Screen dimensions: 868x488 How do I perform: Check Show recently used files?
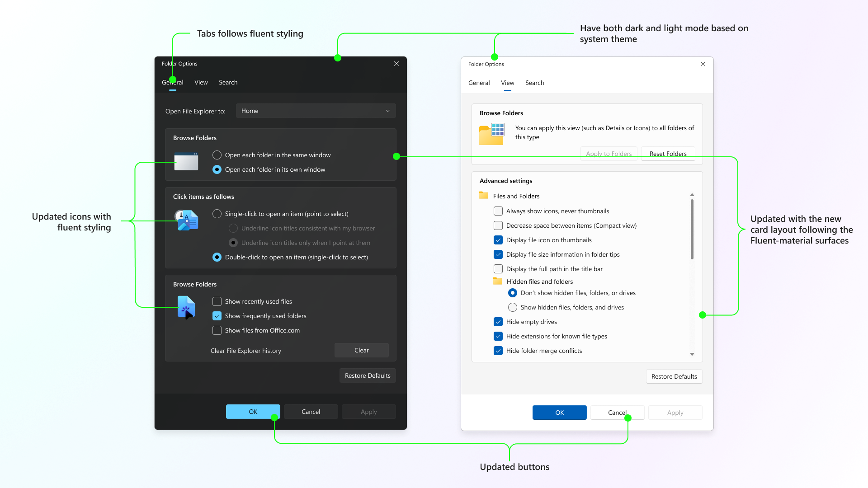click(x=217, y=301)
